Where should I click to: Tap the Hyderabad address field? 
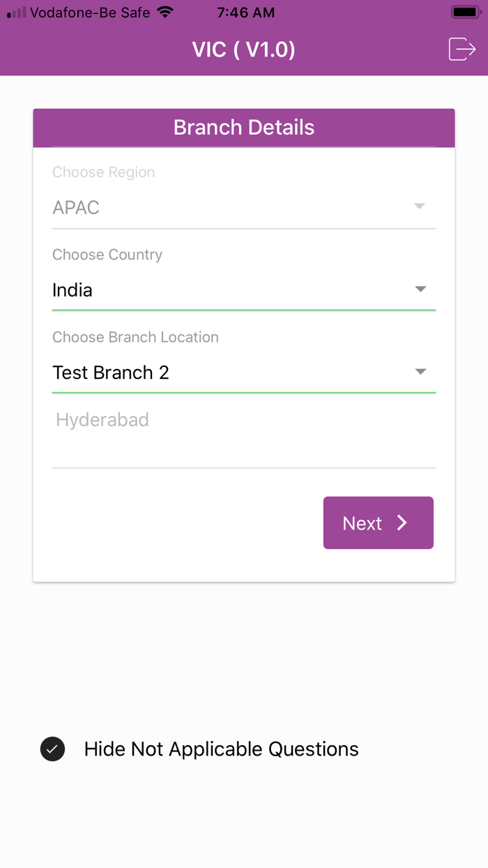click(243, 433)
